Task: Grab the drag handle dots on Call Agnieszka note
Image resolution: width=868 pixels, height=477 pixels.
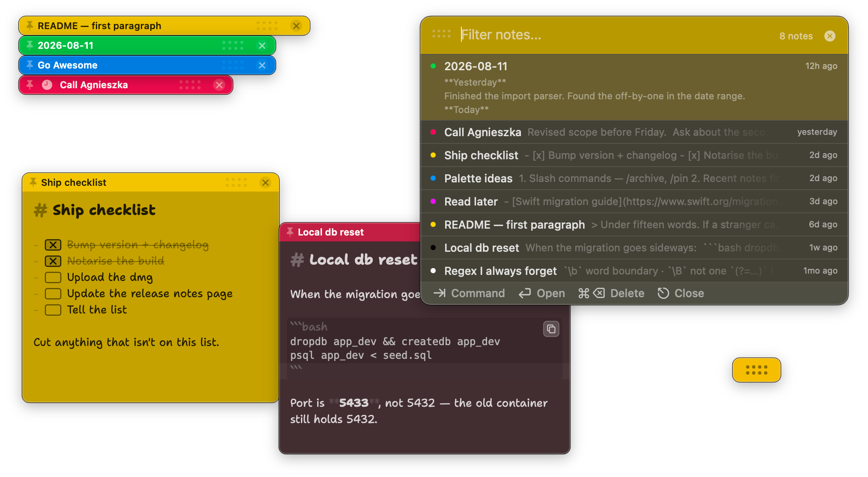Action: coord(190,85)
